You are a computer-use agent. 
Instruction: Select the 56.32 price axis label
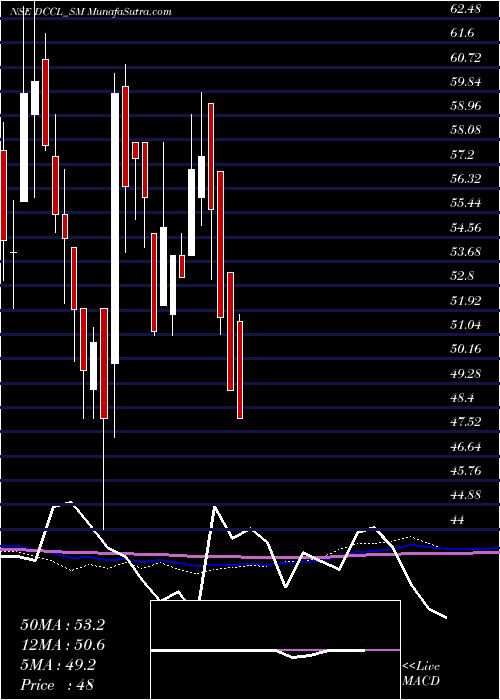pos(466,179)
